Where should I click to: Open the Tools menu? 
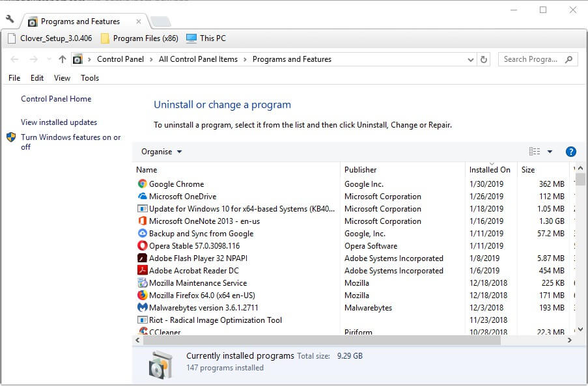[x=90, y=78]
